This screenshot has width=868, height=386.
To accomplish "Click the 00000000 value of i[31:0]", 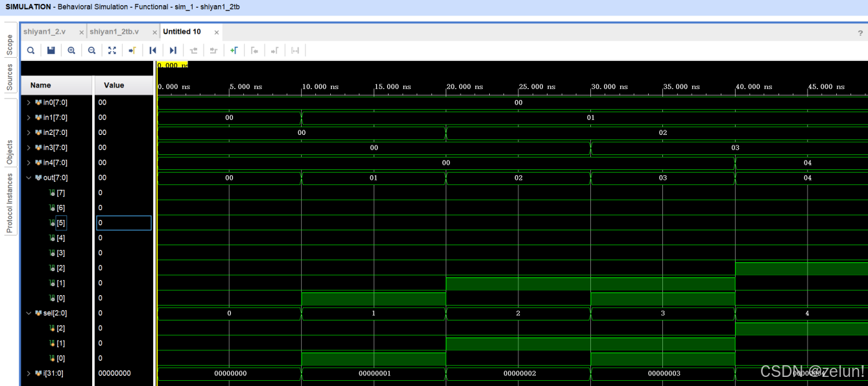I will click(114, 374).
